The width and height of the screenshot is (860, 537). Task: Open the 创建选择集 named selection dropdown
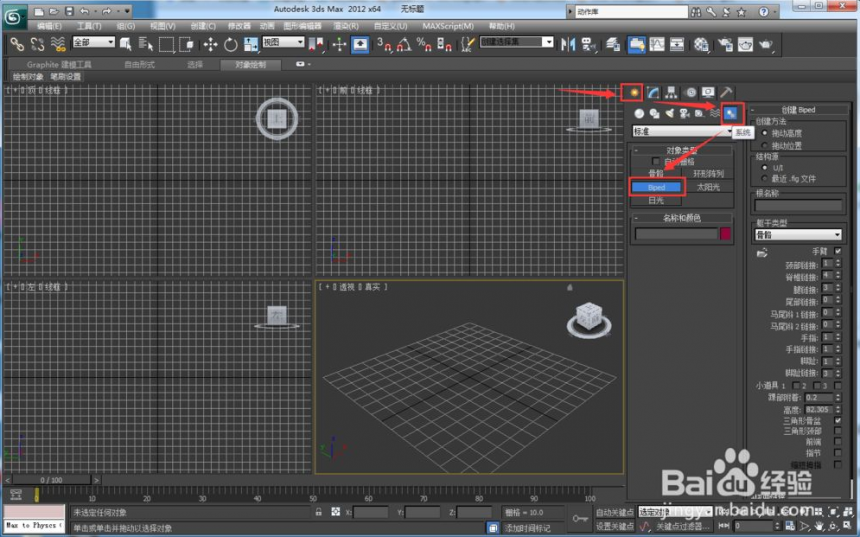pos(516,42)
